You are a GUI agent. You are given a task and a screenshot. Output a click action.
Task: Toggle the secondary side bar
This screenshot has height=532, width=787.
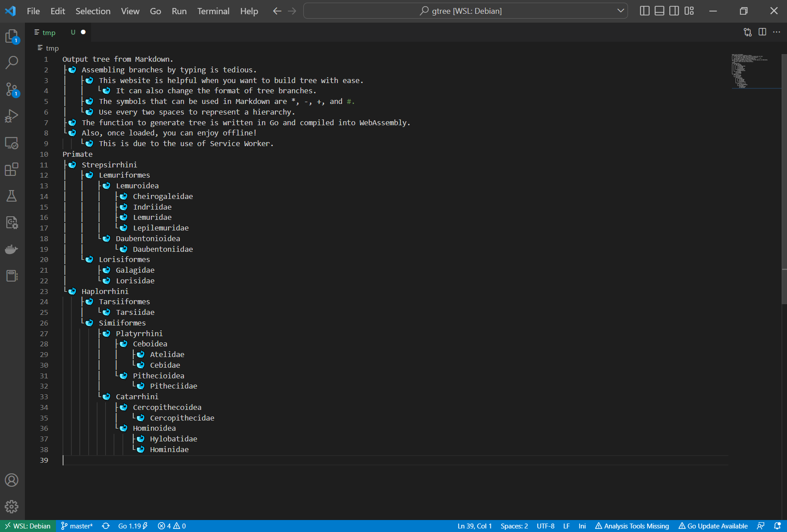coord(674,11)
